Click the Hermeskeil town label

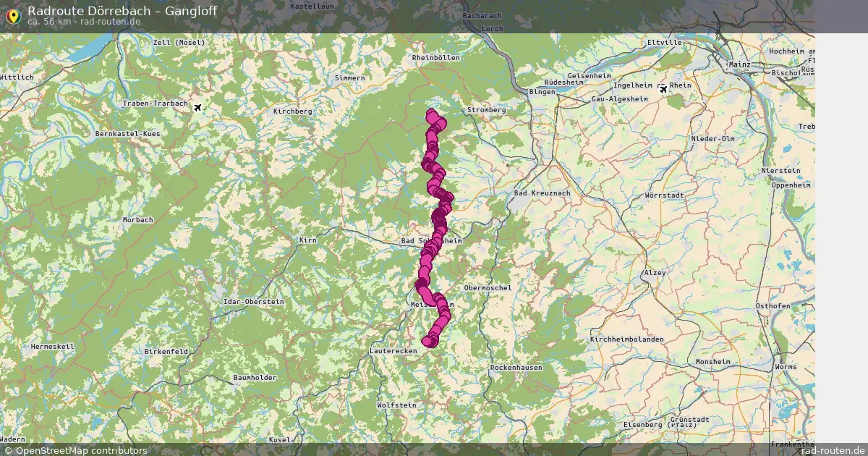pyautogui.click(x=53, y=347)
